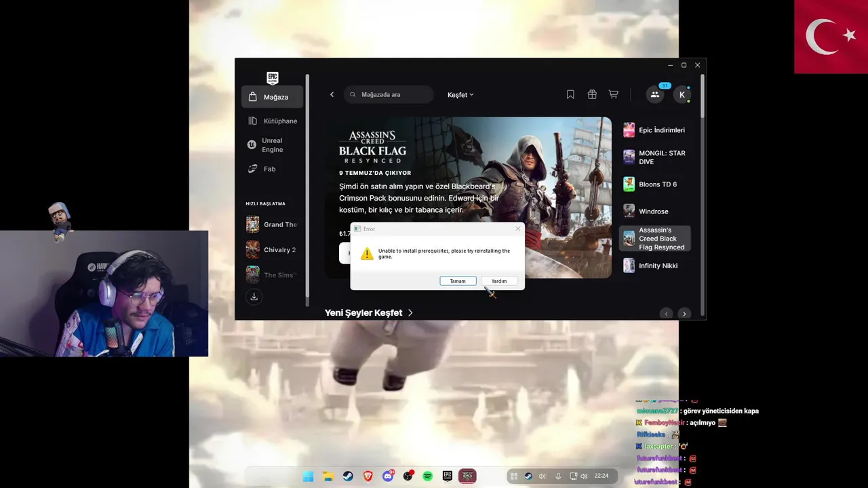Open OBS Studio from the taskbar
This screenshot has height=488, width=868.
(x=408, y=476)
